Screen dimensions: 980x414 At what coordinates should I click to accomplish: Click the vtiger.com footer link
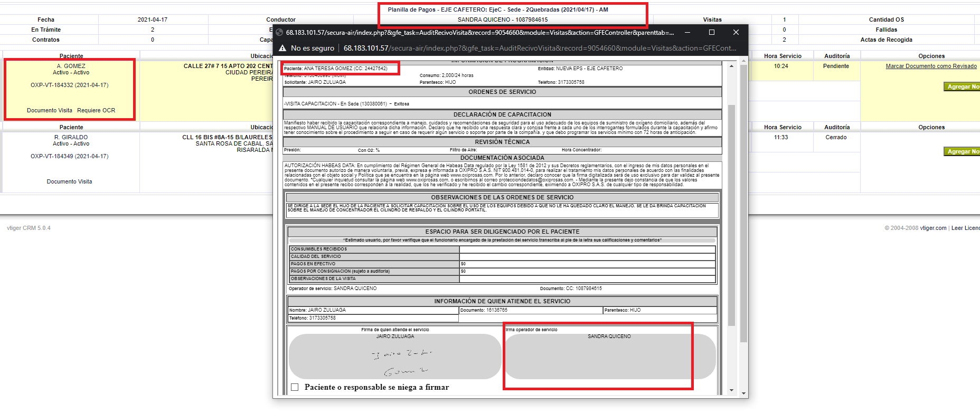pyautogui.click(x=933, y=228)
